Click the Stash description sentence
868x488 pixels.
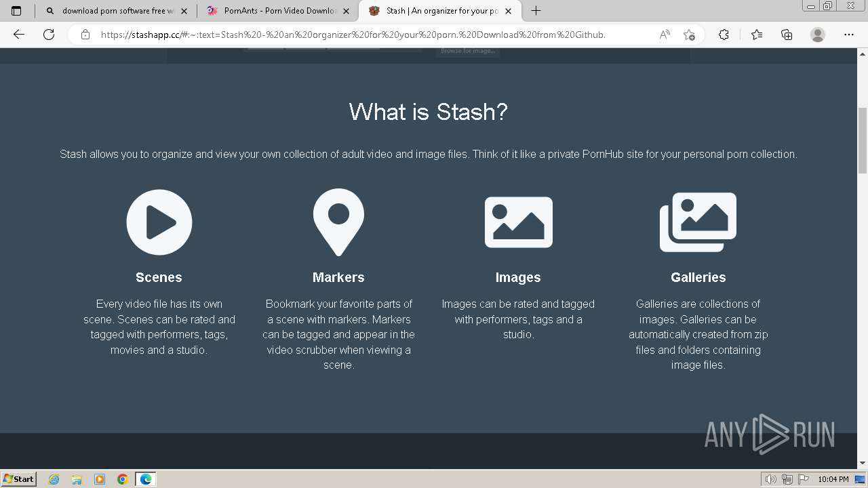(429, 154)
